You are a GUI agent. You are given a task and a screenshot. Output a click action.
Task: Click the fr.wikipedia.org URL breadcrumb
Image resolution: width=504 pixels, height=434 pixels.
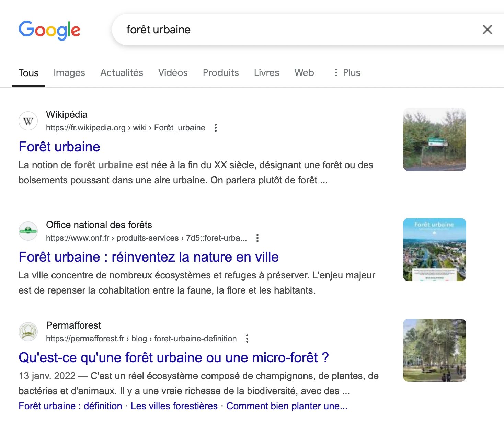126,128
